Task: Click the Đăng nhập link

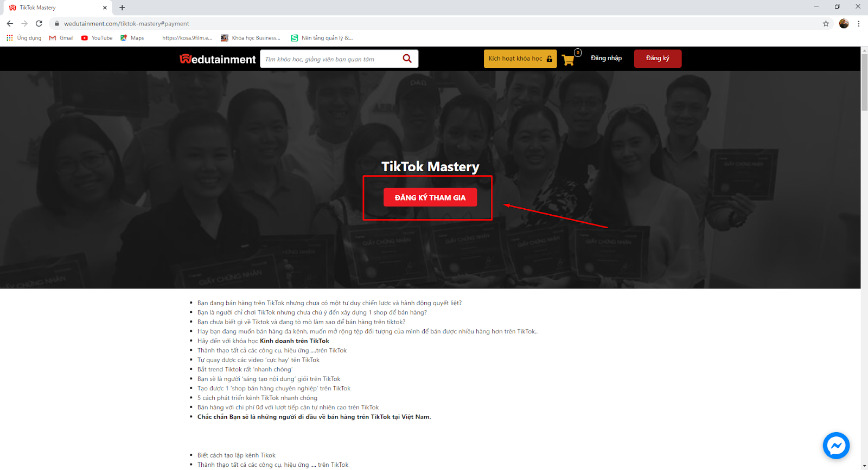Action: click(x=607, y=58)
